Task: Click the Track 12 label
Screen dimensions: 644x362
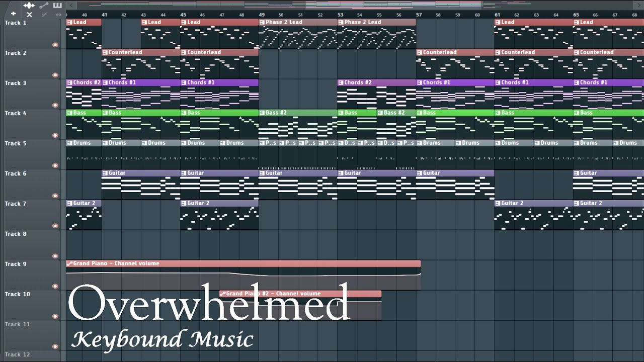Action: click(x=17, y=354)
